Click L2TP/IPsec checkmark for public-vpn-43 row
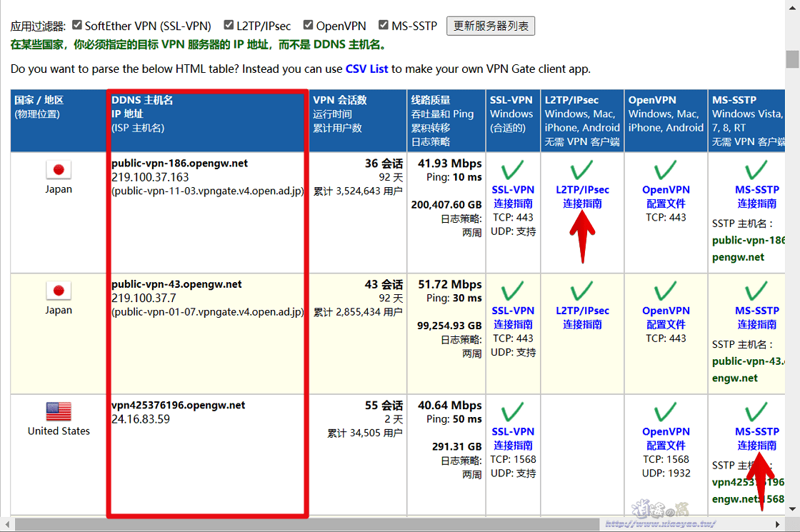800x532 pixels. [581, 291]
